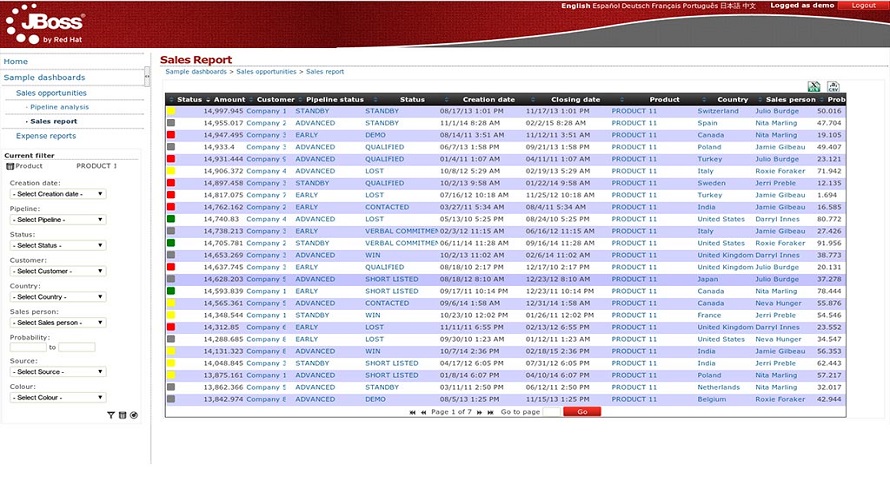Viewport: 890px width, 500px height.
Task: Open Sales opportunities navigation item
Action: 51,93
